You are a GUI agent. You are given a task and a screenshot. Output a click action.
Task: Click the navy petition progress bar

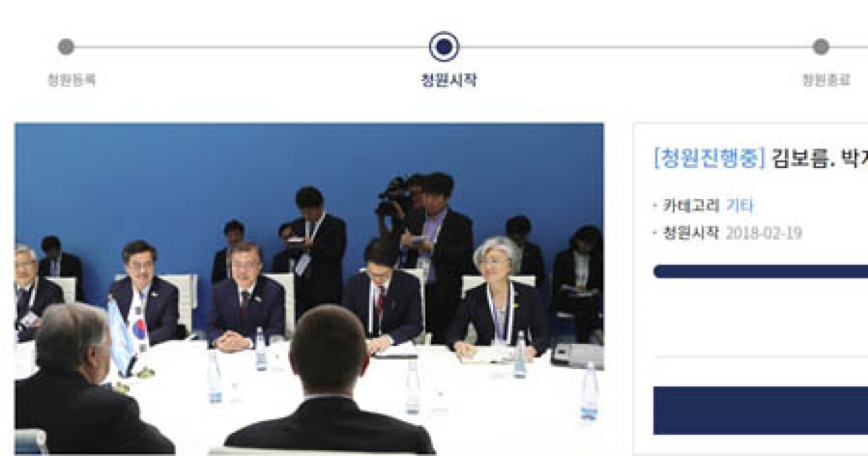click(x=760, y=271)
